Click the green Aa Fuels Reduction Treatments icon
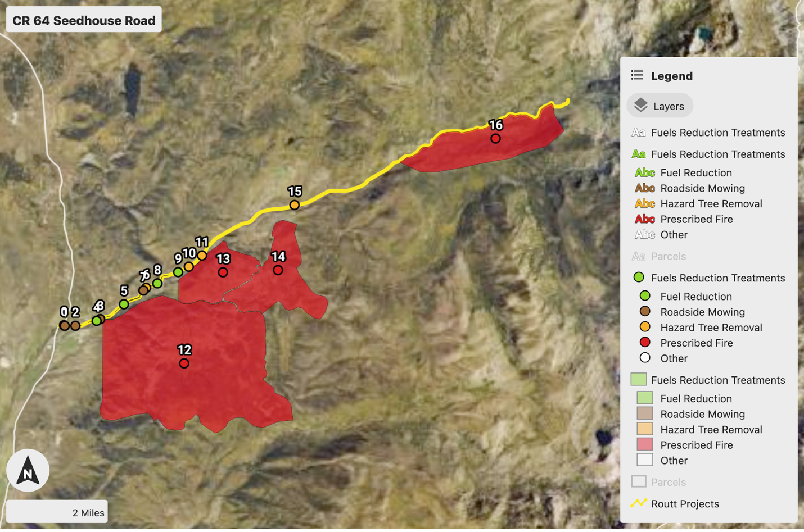 point(638,154)
